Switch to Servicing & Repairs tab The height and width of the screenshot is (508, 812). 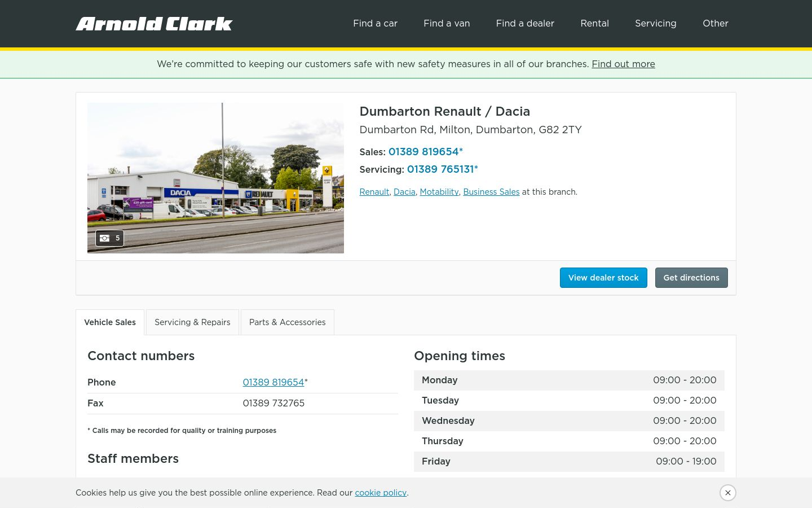pos(192,322)
